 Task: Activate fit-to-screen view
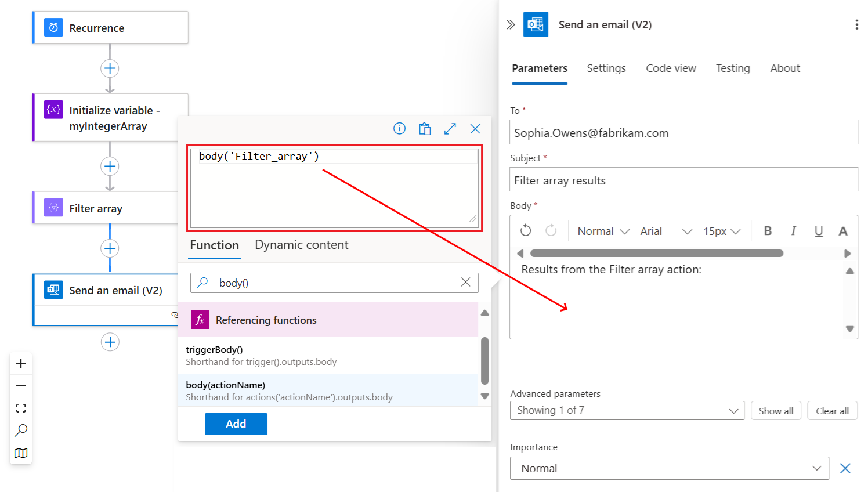tap(21, 408)
